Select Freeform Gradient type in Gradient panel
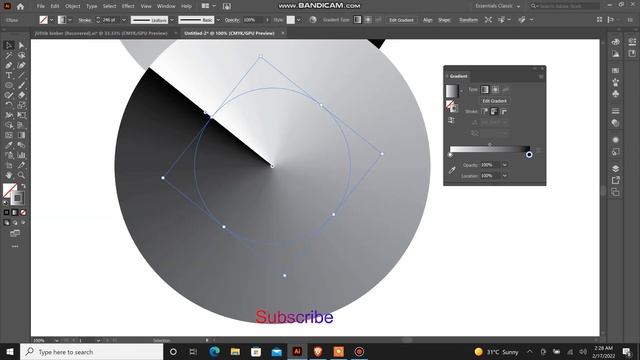640x360 pixels. (506, 89)
